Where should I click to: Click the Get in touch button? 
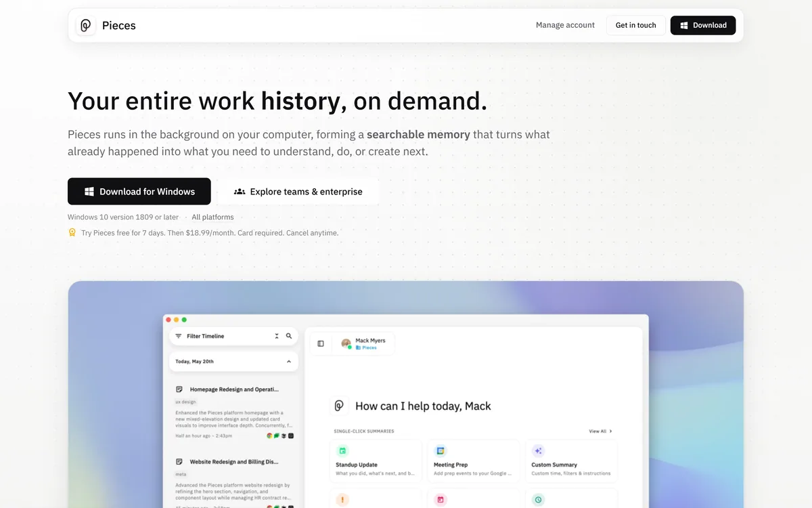(635, 25)
